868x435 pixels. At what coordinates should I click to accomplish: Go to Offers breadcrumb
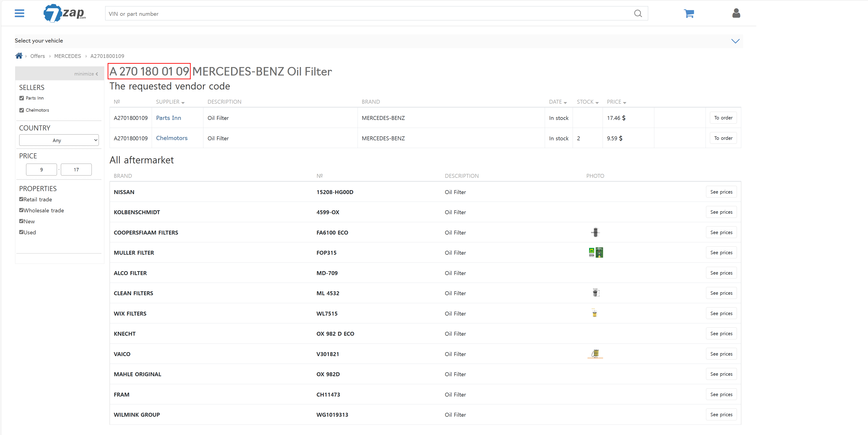[37, 56]
